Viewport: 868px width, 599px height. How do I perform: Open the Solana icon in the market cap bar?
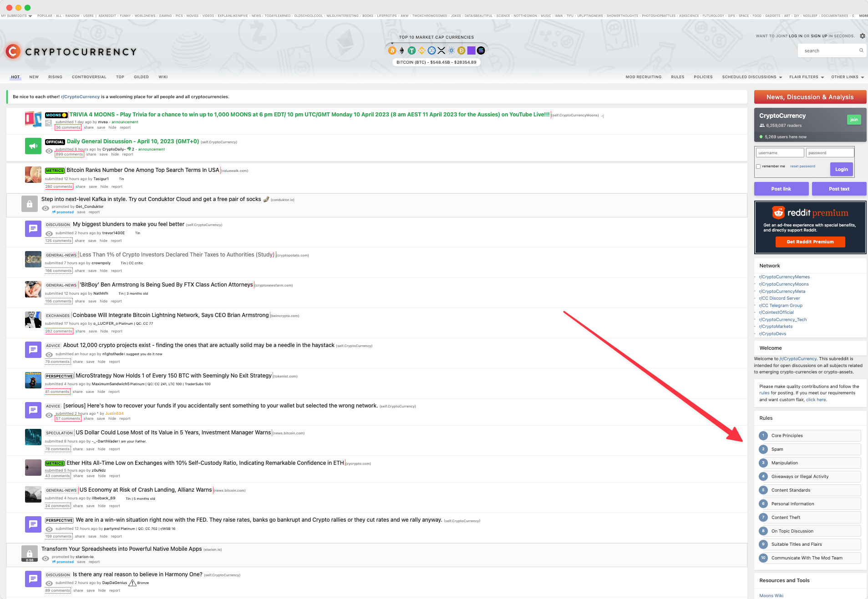481,50
